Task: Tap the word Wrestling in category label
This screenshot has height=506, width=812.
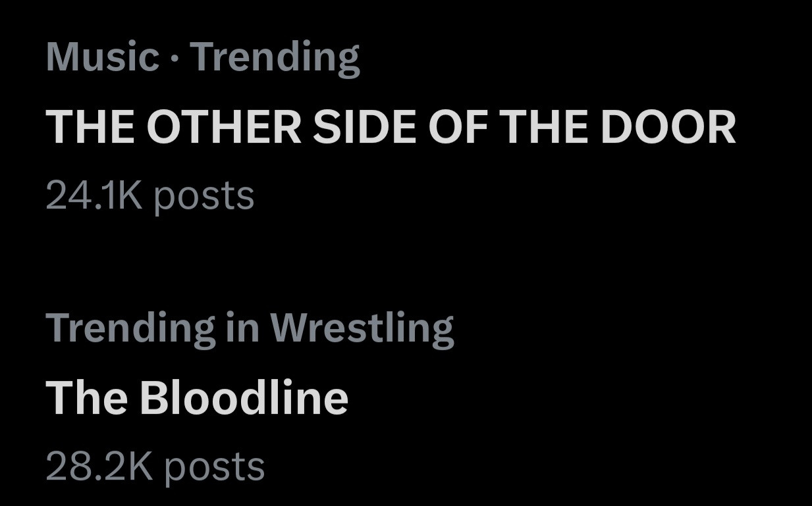Action: 362,328
